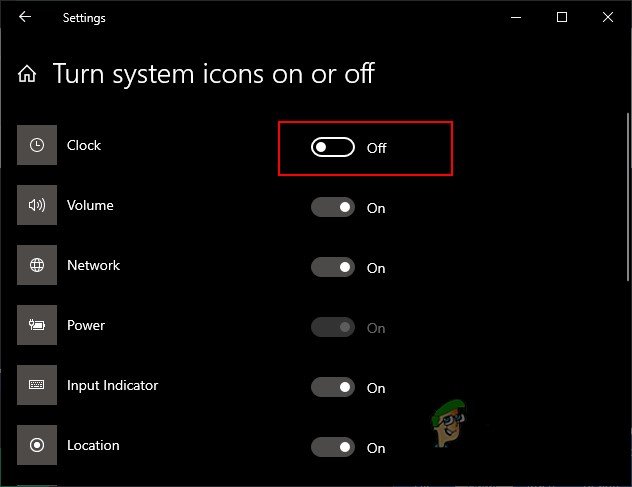The height and width of the screenshot is (487, 632).
Task: Click the Clock label text
Action: point(84,145)
